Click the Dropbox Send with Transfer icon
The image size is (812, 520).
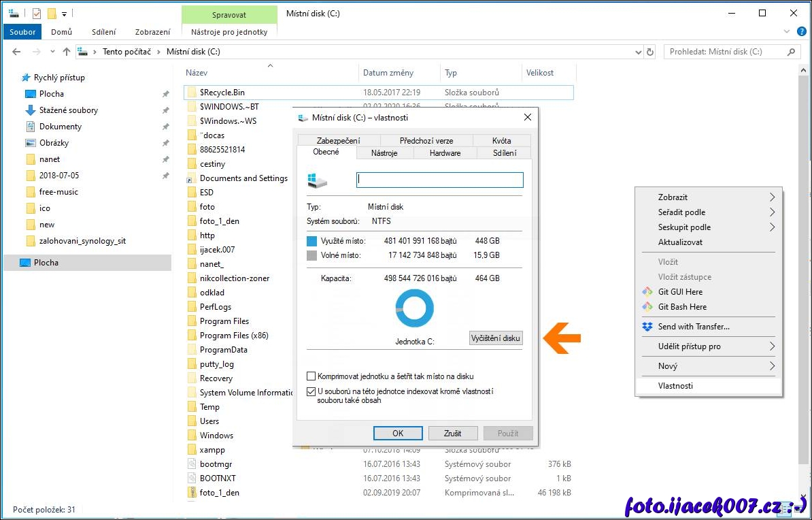[x=647, y=327]
